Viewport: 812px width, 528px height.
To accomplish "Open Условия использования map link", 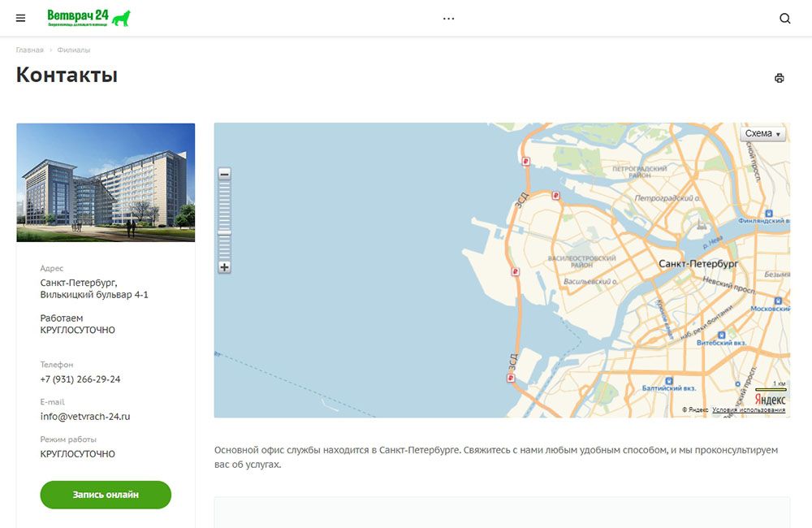I will tap(749, 410).
